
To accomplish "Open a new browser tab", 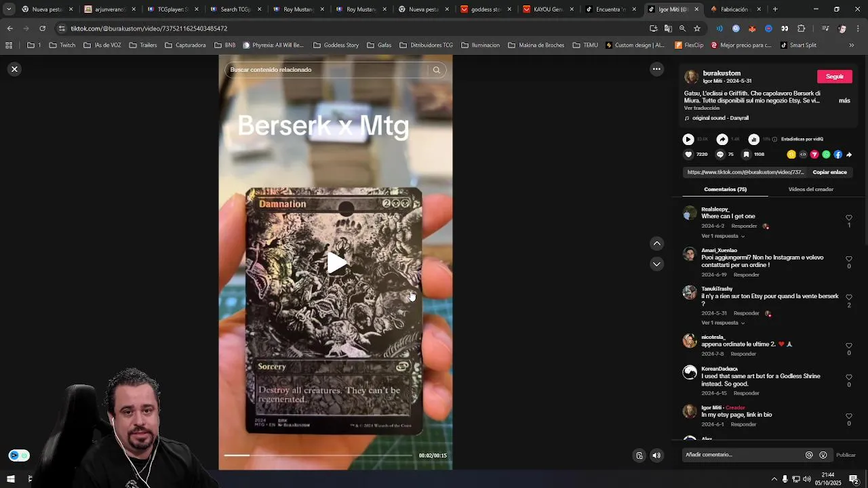I will click(x=775, y=9).
